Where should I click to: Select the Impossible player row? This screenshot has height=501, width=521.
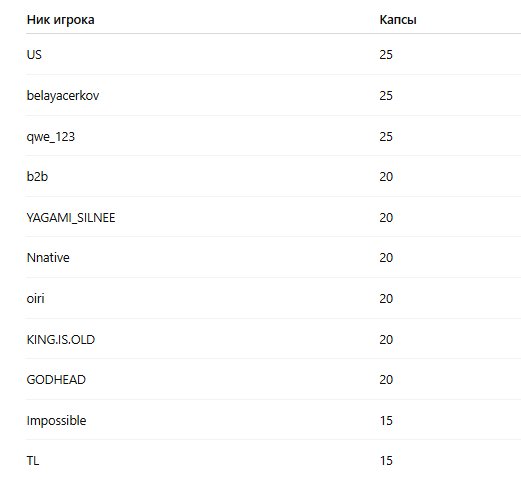click(273, 420)
